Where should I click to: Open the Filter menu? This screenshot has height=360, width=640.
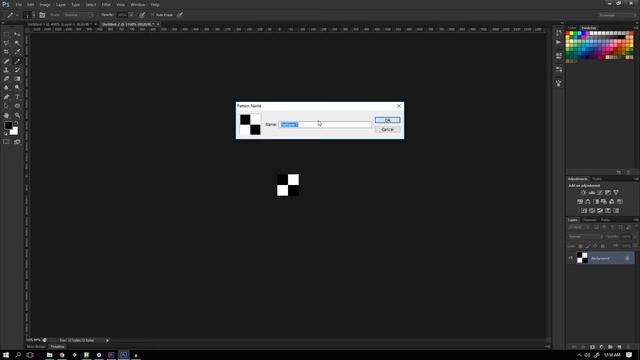[x=106, y=4]
